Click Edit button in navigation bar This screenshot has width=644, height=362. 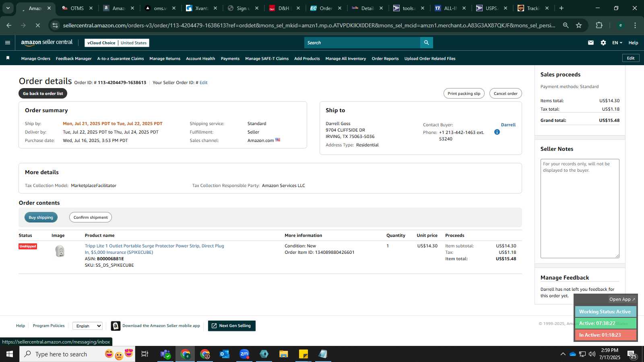pyautogui.click(x=631, y=58)
